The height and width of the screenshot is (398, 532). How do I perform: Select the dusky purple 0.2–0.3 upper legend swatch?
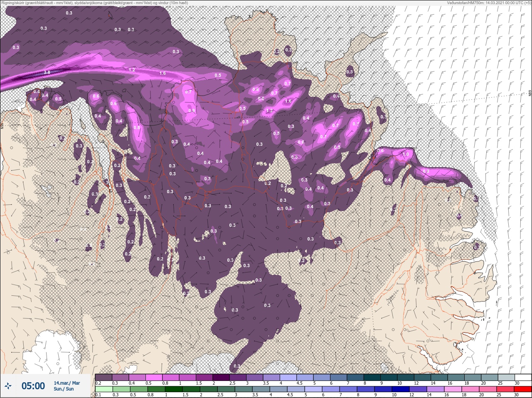tap(103, 377)
